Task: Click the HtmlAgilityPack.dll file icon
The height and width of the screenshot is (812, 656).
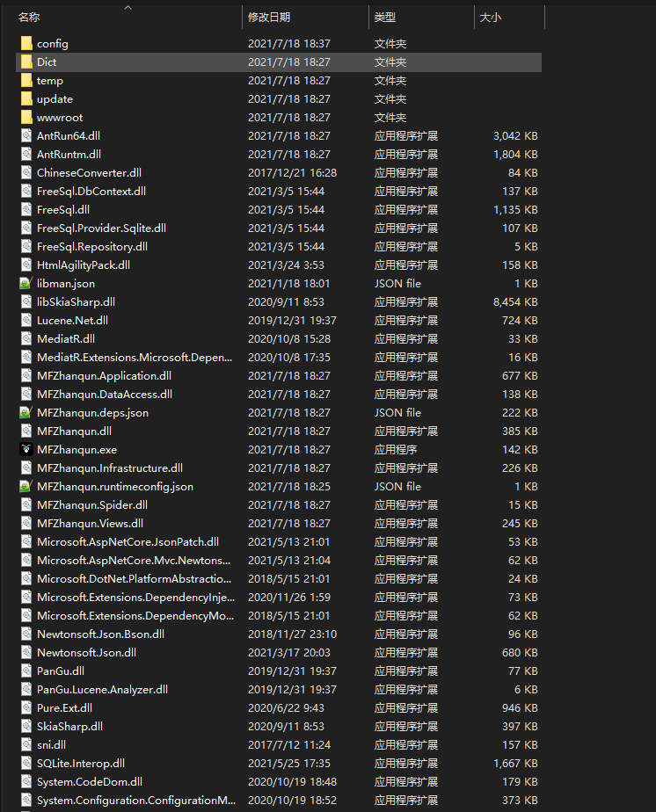Action: coord(26,265)
